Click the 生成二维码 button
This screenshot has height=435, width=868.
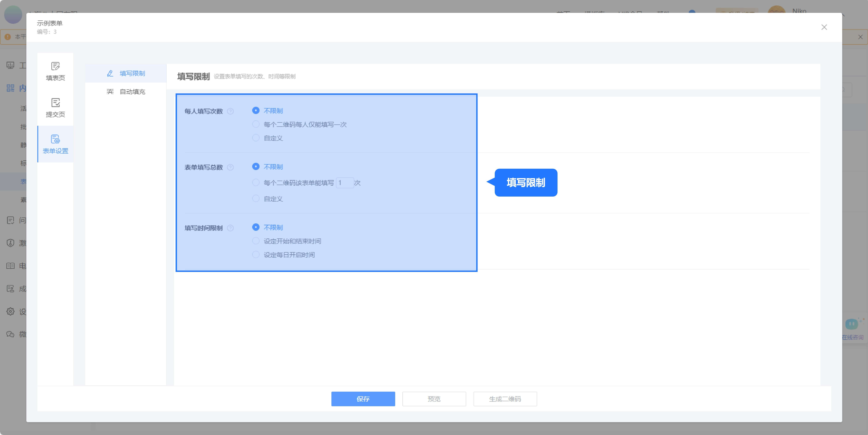(x=505, y=399)
